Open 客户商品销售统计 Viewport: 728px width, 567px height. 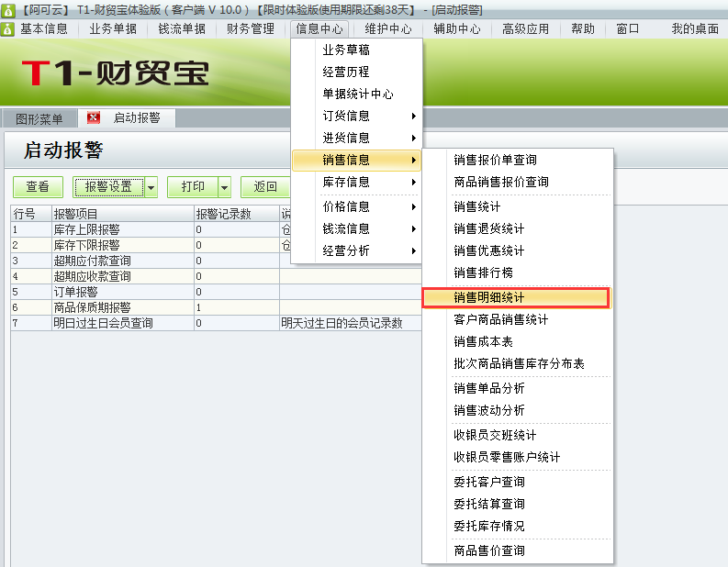[x=517, y=319]
